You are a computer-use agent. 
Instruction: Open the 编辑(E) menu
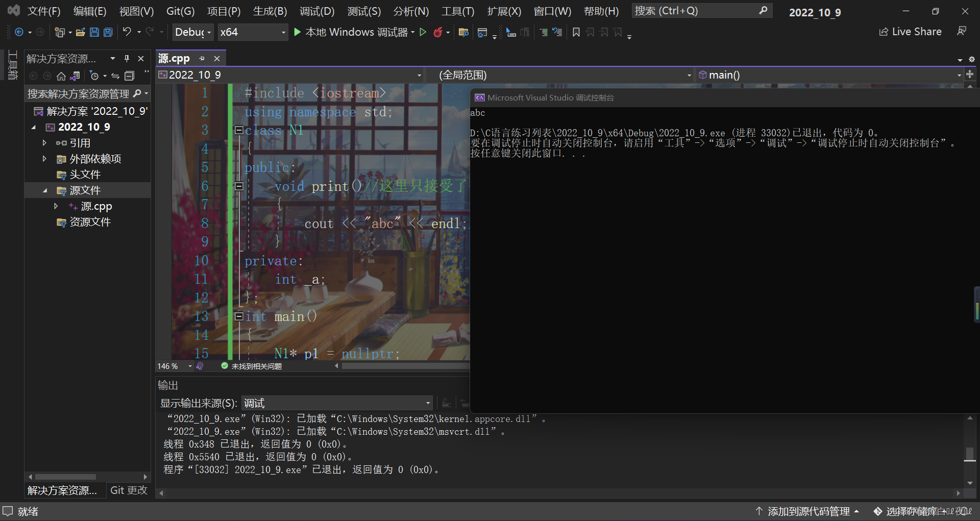coord(90,11)
